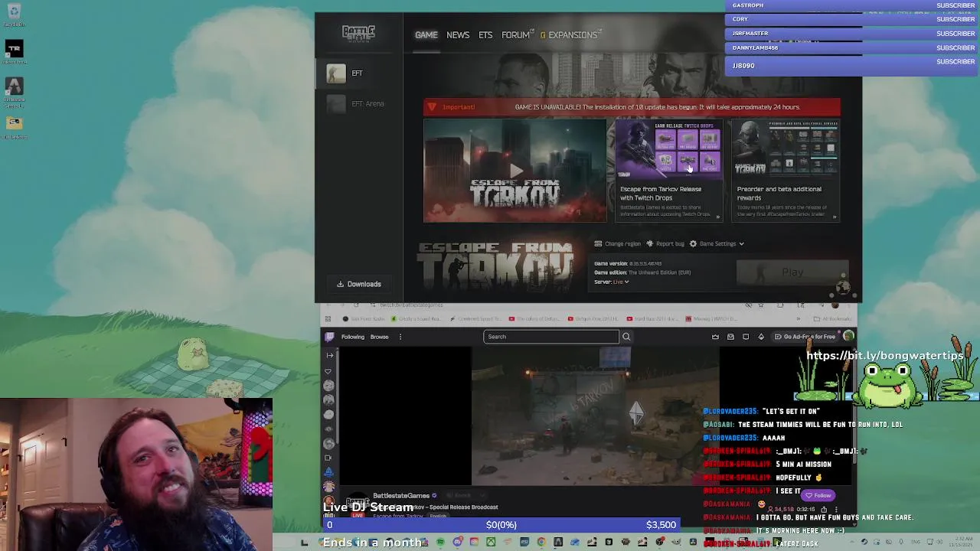Click browser bookmarks apps grid icon
This screenshot has width=980, height=551.
pos(328,319)
